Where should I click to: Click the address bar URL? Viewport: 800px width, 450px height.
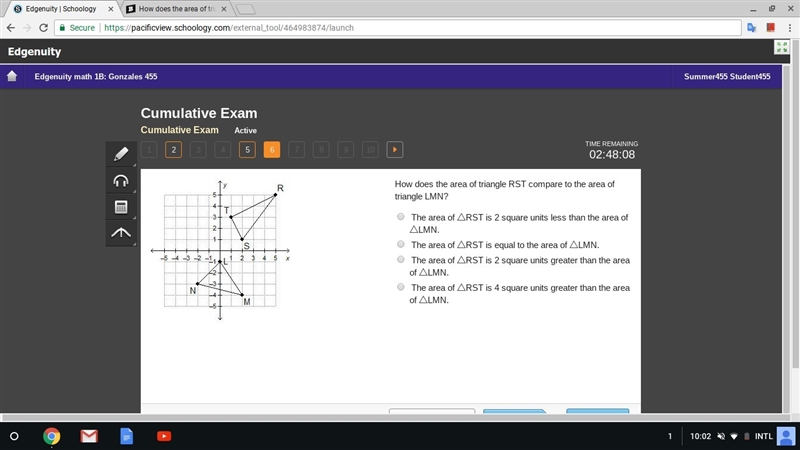point(229,28)
